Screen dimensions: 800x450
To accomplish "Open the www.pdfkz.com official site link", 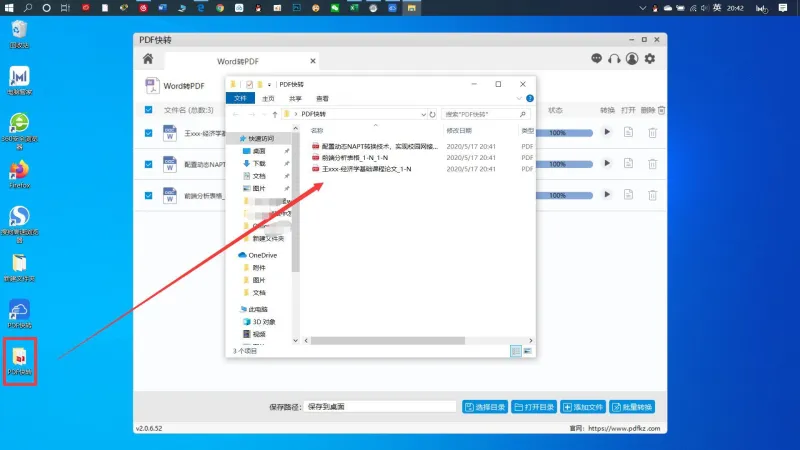I will tap(624, 429).
